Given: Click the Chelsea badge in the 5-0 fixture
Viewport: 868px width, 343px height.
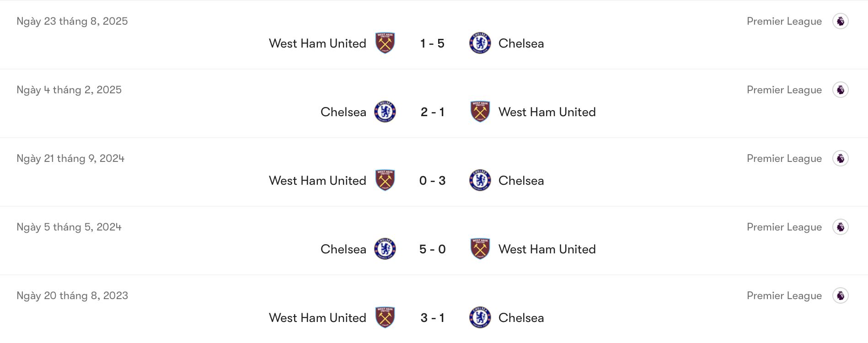Looking at the screenshot, I should coord(386,249).
